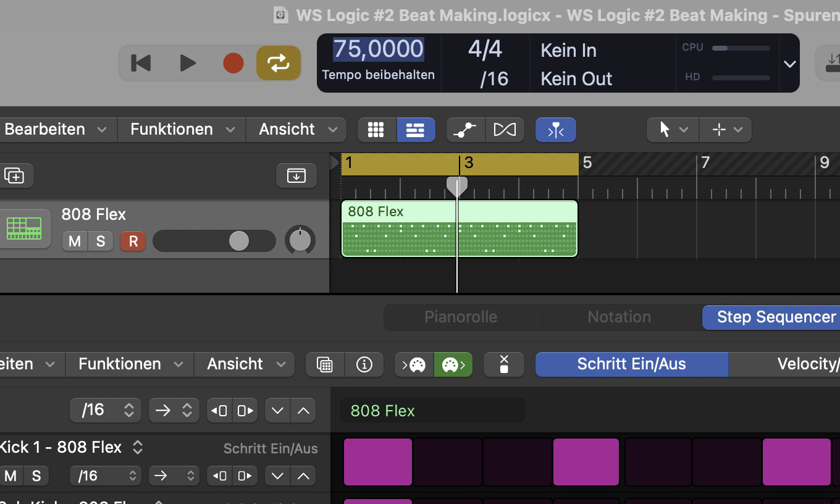Mute the 808 Flex track
Viewport: 840px width, 504px height.
[x=75, y=241]
